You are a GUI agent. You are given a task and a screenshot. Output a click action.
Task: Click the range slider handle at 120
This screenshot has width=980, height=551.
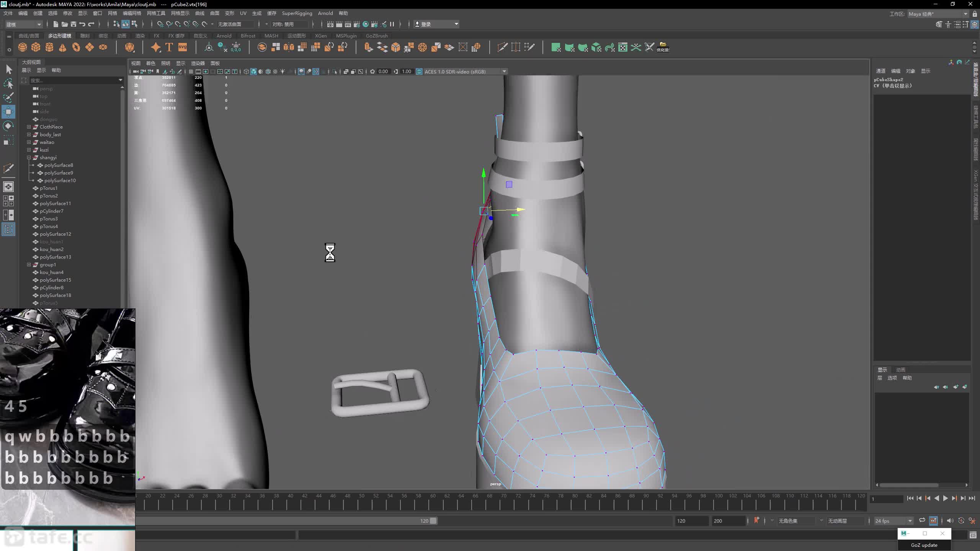click(433, 521)
